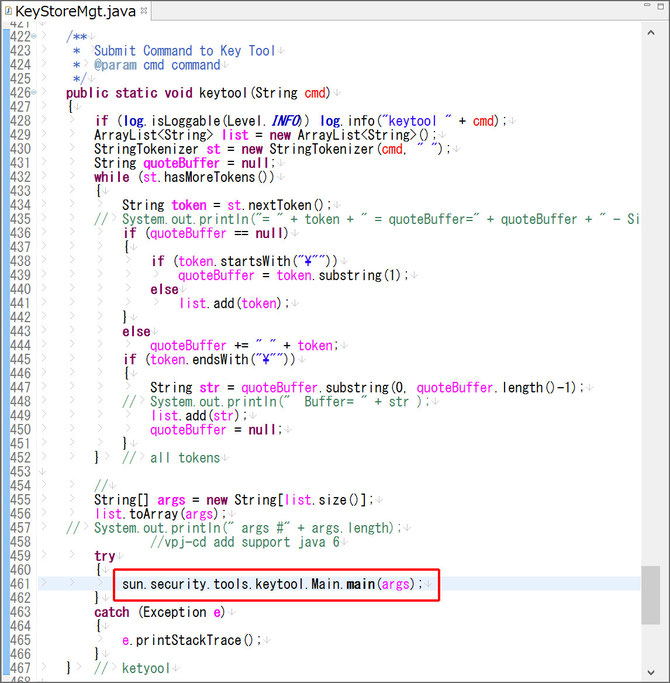
Task: Click the vertical scrollbar thumb
Action: 651,595
